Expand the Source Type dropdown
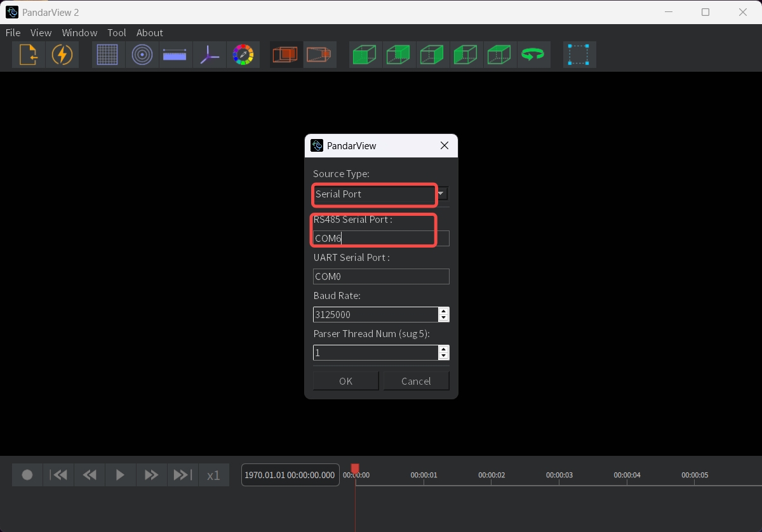 pyautogui.click(x=443, y=194)
